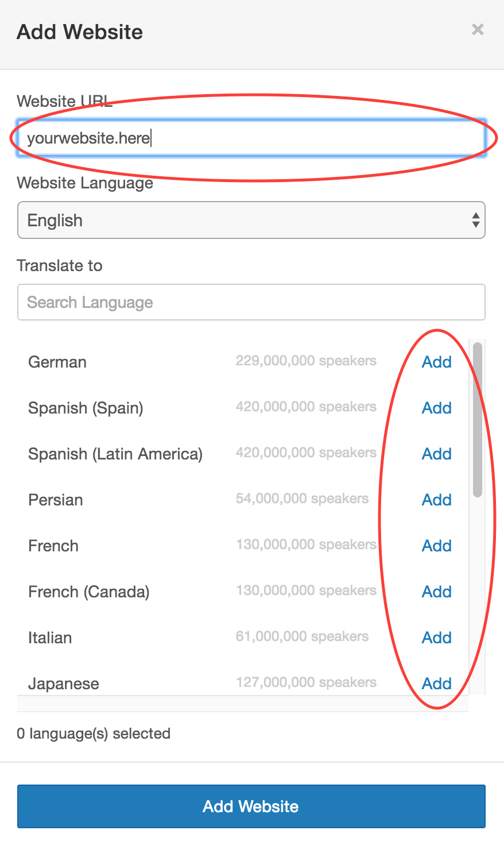Click the X icon in the header
The image size is (504, 842).
point(478,29)
